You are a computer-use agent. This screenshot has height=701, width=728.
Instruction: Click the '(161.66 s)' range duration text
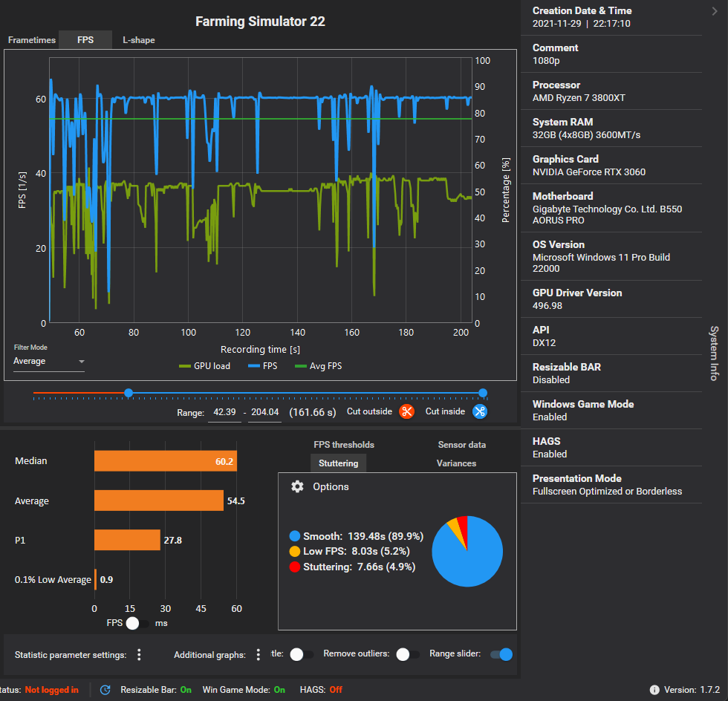tap(313, 412)
